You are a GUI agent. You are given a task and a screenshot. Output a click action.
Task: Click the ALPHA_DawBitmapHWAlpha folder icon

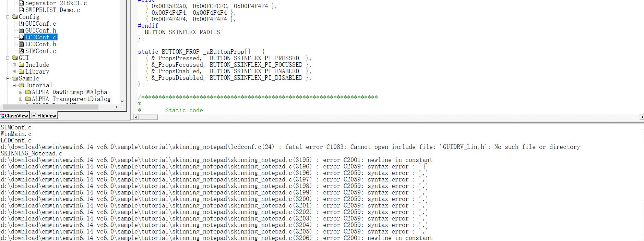(28, 92)
